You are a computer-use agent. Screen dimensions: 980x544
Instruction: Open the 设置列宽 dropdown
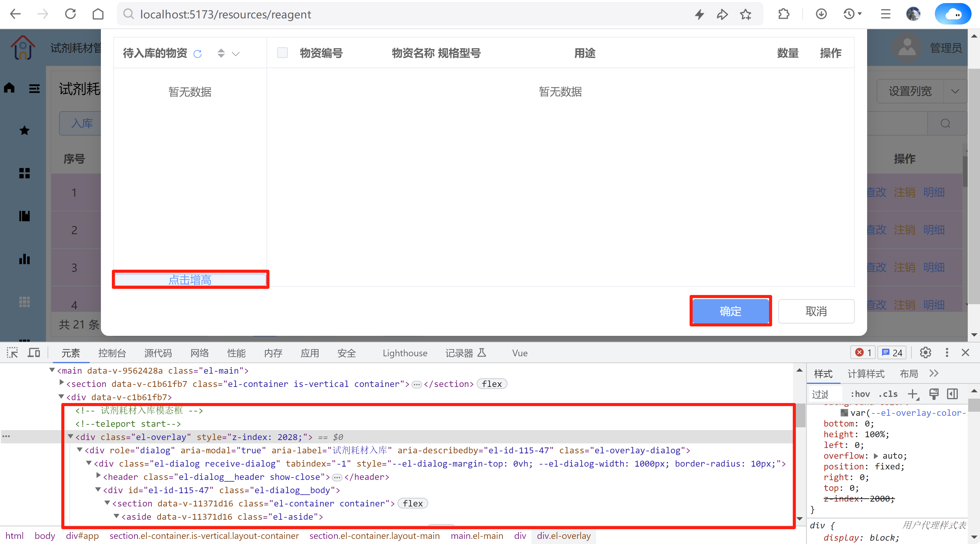[956, 91]
